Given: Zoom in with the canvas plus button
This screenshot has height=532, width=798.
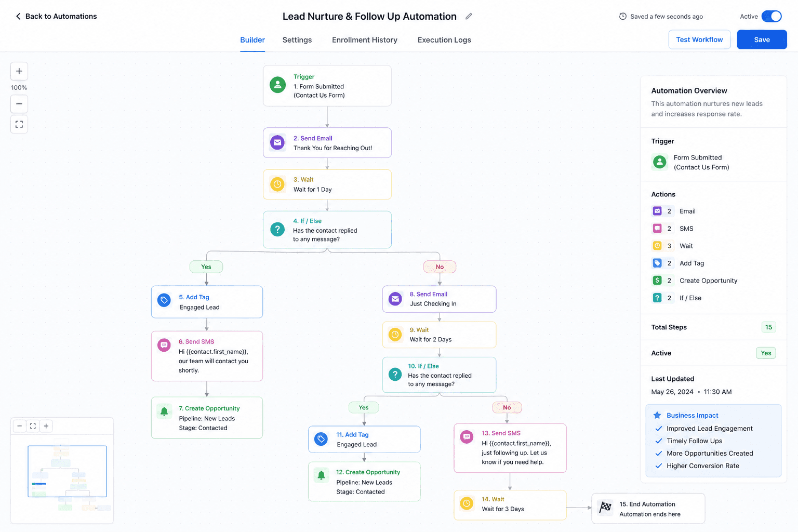Looking at the screenshot, I should click(19, 71).
